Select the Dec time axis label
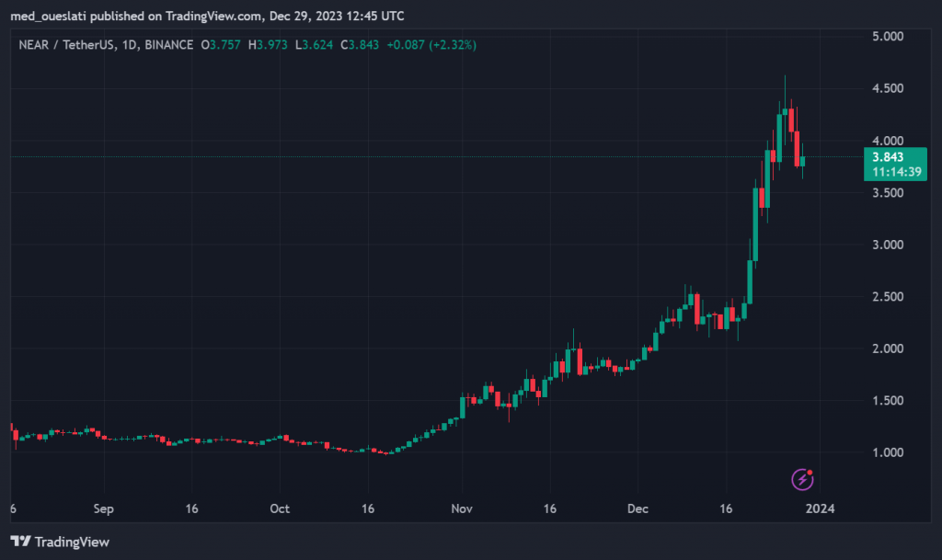Screen dimensions: 942x560 point(638,509)
